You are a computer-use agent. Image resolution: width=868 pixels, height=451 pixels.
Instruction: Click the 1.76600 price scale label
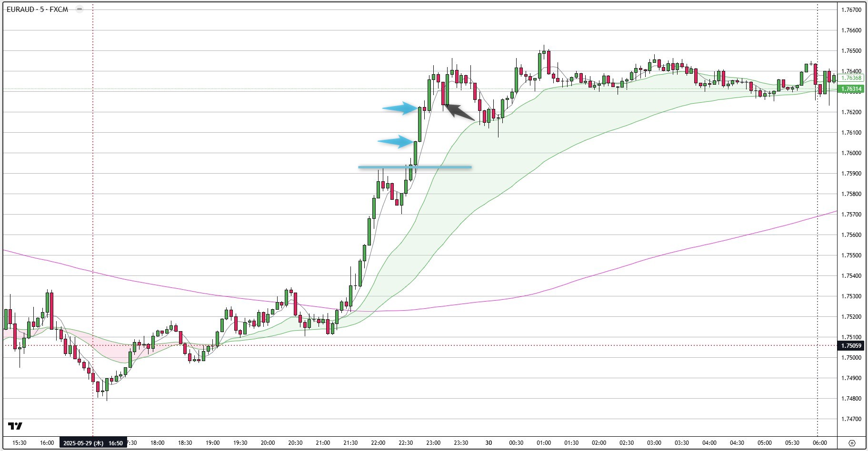click(x=851, y=30)
